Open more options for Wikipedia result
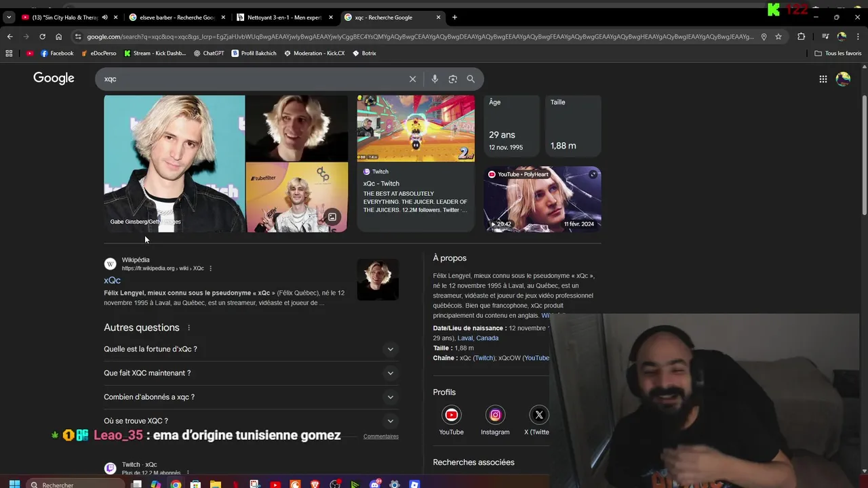Viewport: 868px width, 488px height. click(210, 268)
